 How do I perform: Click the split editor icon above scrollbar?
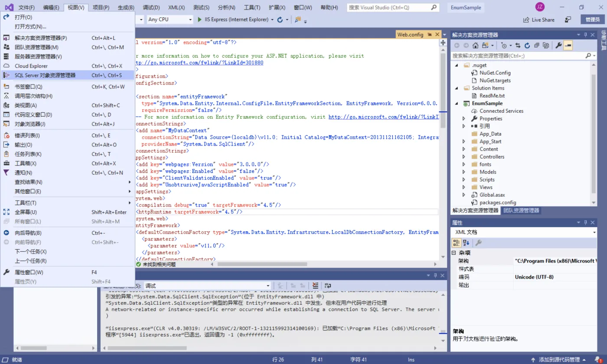pos(443,42)
